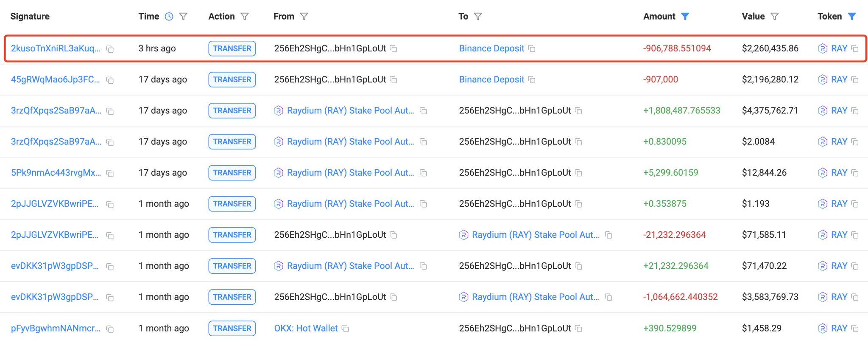The height and width of the screenshot is (343, 868).
Task: Open Raydium Stake Pool link in -1,064,662.440352 row
Action: 535,297
